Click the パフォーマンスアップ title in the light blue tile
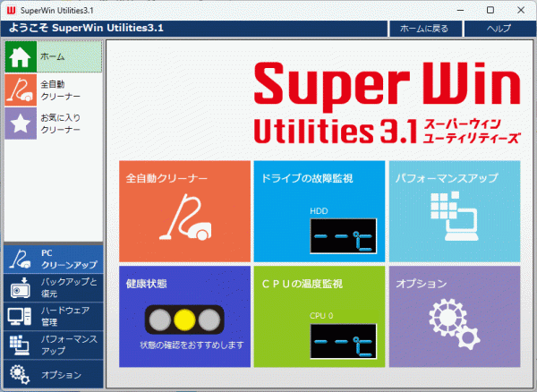 [447, 178]
